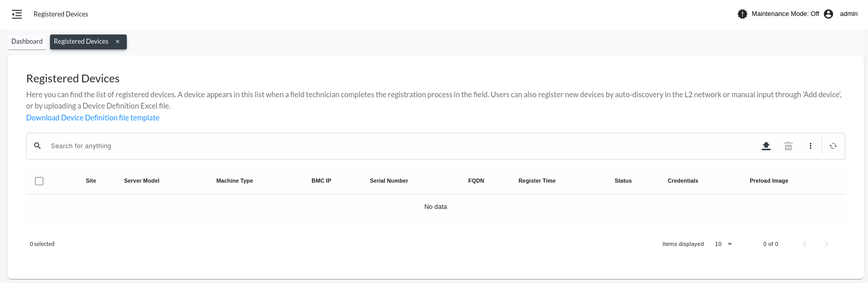This screenshot has width=868, height=283.
Task: Click the delete devices trash icon
Action: point(788,146)
